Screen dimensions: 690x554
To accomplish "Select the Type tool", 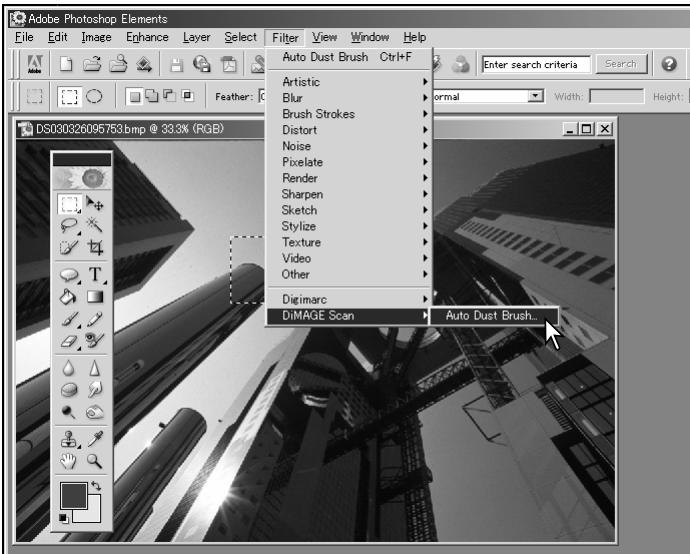I will tap(95, 275).
